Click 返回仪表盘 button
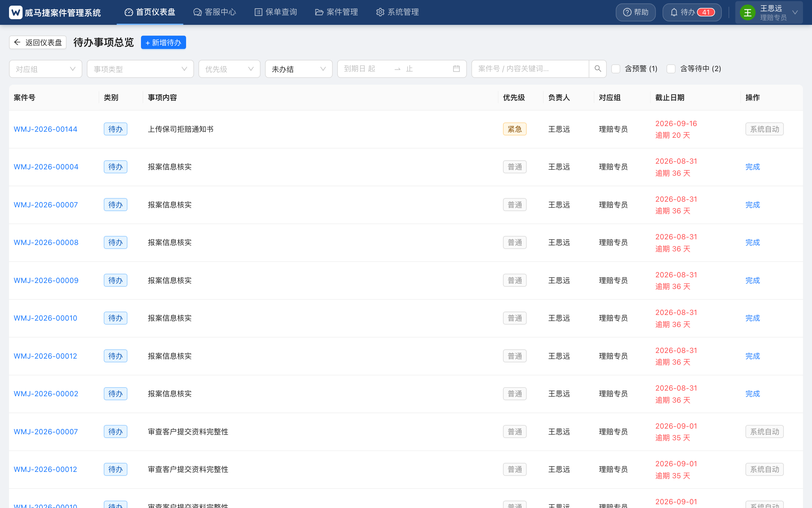The image size is (812, 508). coord(38,43)
